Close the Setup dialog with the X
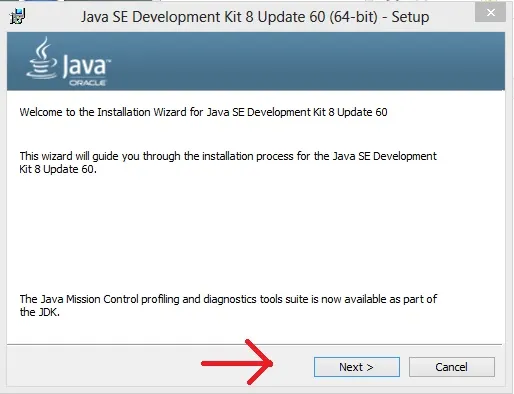Viewport: 514px width, 394px height. [x=490, y=13]
